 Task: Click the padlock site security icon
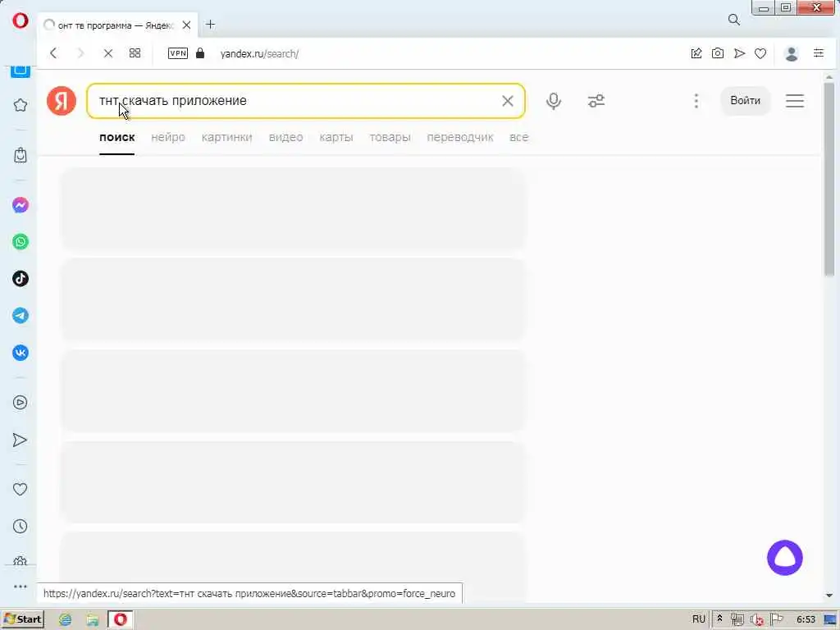click(x=200, y=53)
